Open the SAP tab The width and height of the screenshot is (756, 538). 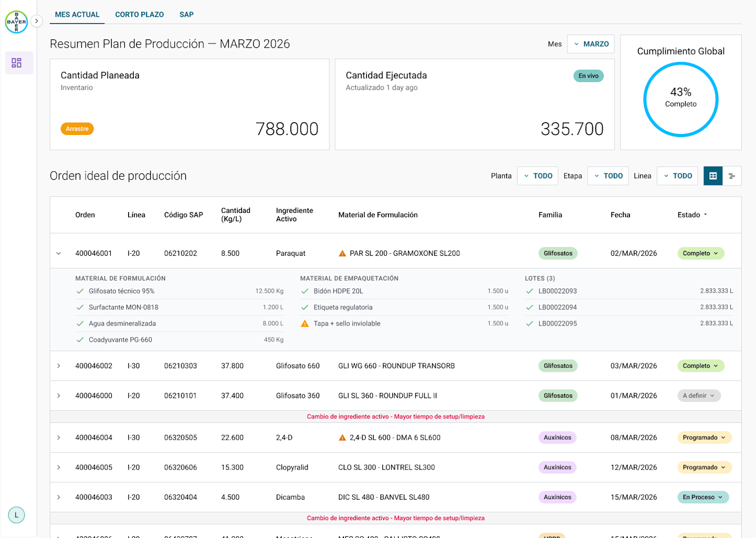click(186, 15)
